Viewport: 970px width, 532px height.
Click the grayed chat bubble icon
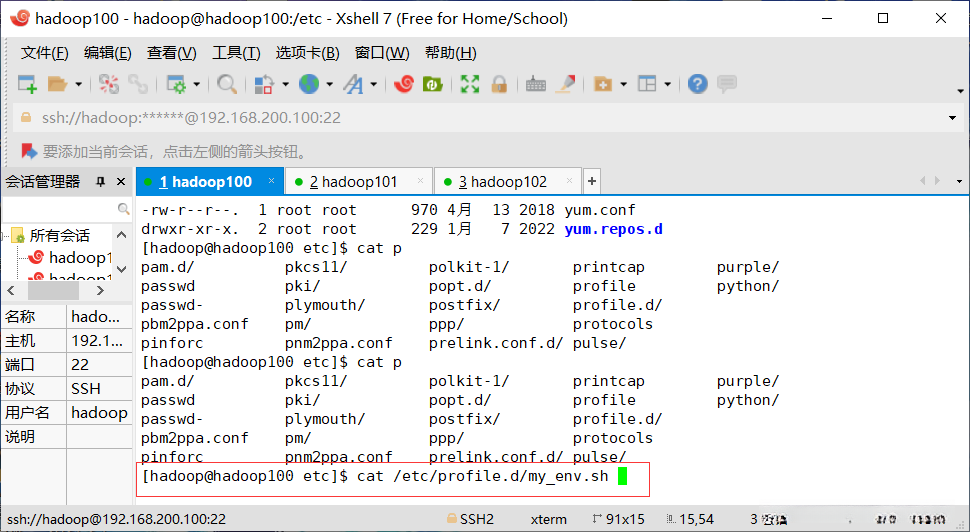tap(727, 84)
